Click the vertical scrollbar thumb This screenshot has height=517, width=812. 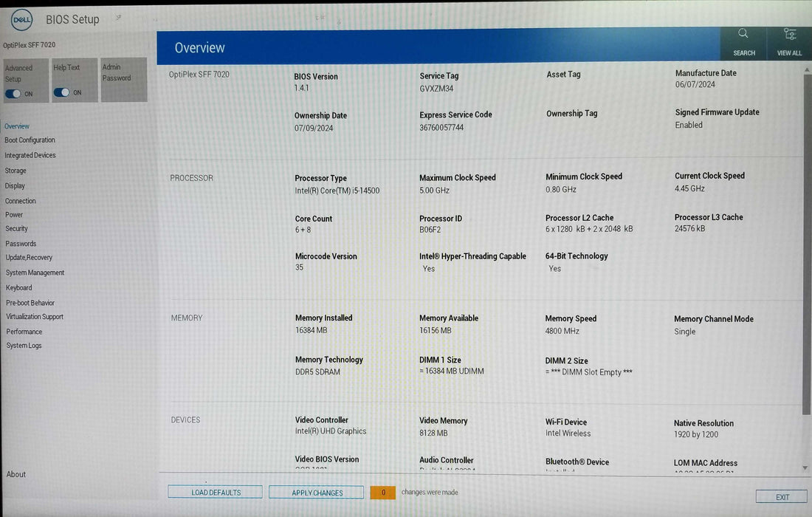pyautogui.click(x=806, y=244)
